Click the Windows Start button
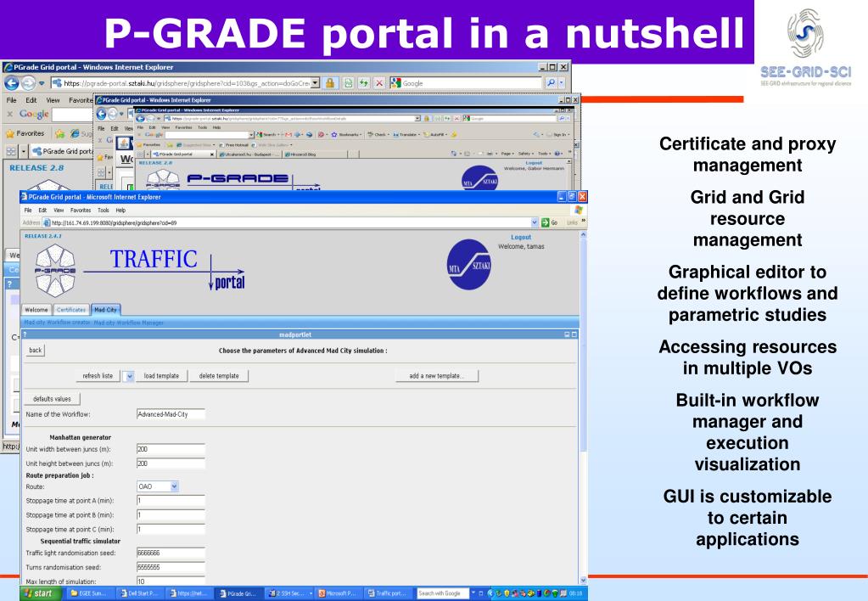 pyautogui.click(x=39, y=593)
